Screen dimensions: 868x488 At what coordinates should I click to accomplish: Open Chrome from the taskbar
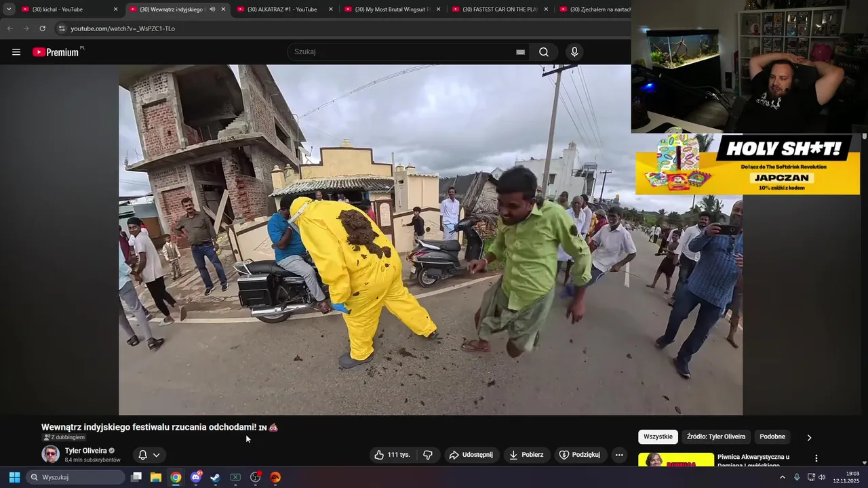click(x=176, y=477)
